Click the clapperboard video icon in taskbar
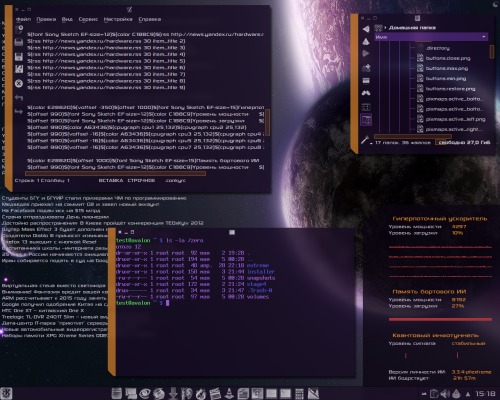 tap(215, 394)
